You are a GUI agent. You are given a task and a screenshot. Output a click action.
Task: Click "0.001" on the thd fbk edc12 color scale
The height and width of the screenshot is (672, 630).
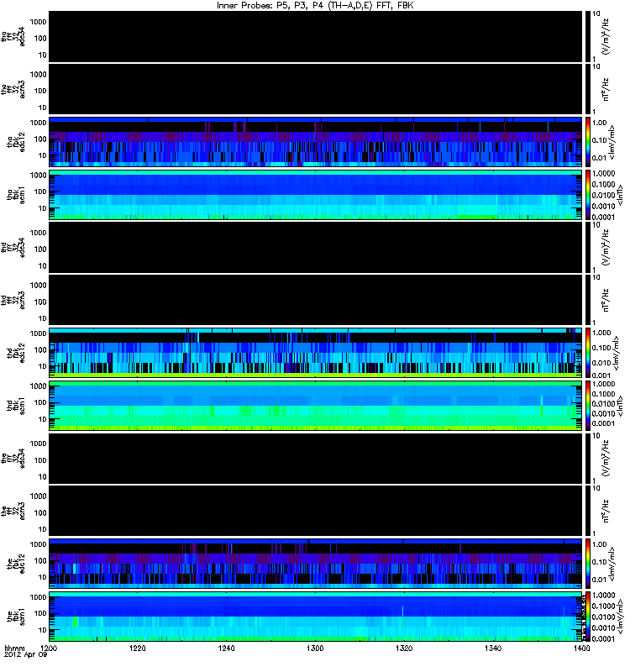click(601, 375)
